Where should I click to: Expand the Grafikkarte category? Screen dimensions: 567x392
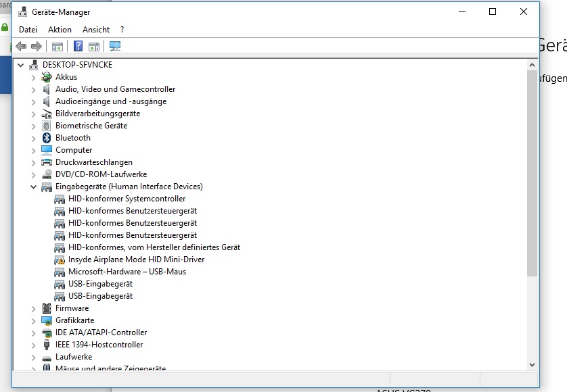pyautogui.click(x=33, y=321)
